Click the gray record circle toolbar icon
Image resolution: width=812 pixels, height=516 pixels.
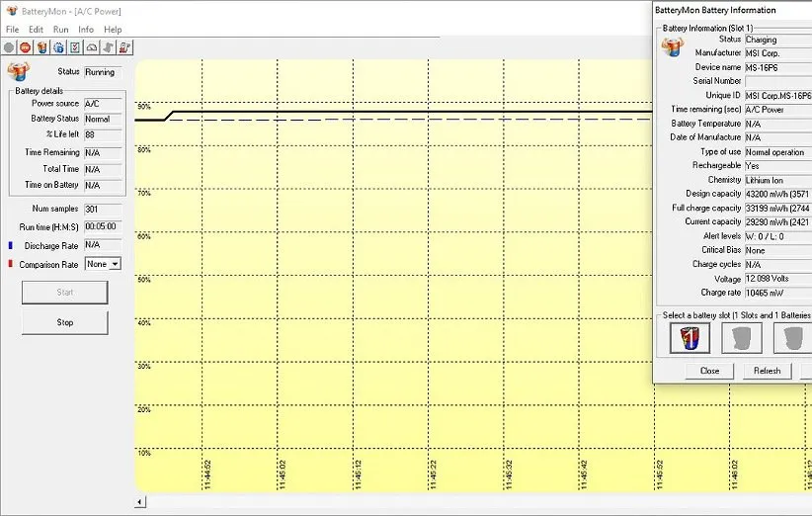coord(9,46)
